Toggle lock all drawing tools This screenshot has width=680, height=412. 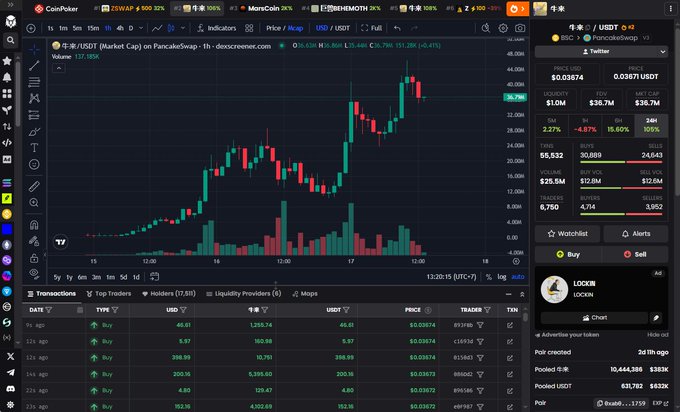tap(34, 258)
